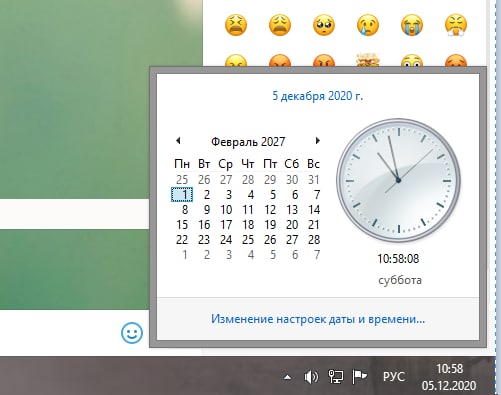
Task: Select day 21 in the calendar
Action: point(314,225)
